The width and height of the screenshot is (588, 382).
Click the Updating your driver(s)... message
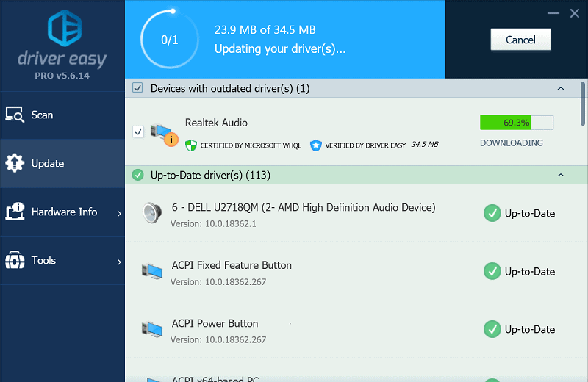(280, 49)
